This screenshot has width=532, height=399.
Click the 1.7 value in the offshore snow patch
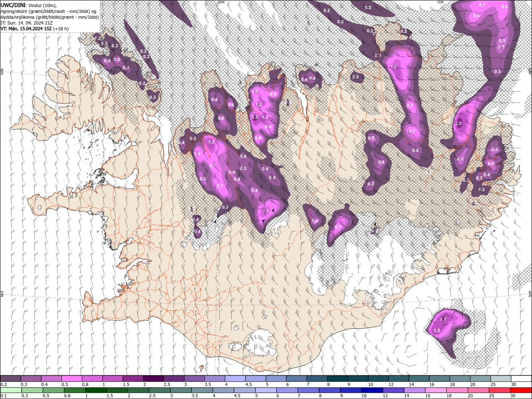tap(443, 319)
